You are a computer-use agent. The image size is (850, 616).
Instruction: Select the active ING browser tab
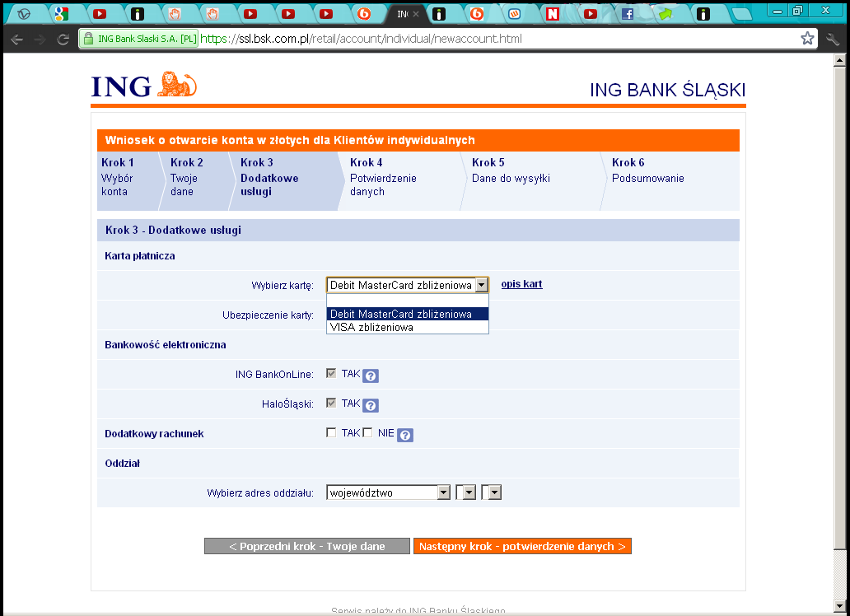click(x=402, y=14)
